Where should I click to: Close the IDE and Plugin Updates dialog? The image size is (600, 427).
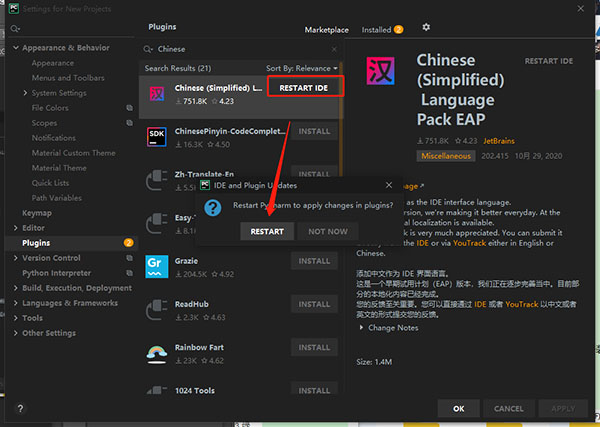tap(389, 185)
